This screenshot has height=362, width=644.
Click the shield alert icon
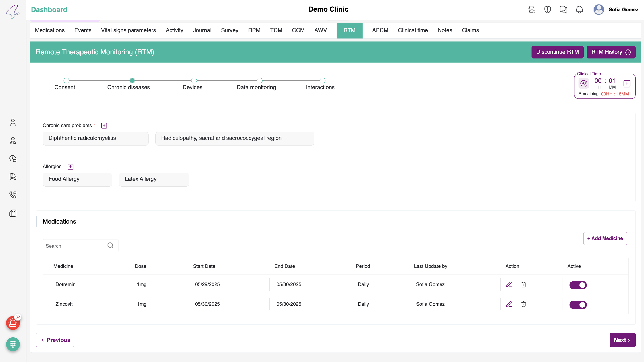point(547,9)
